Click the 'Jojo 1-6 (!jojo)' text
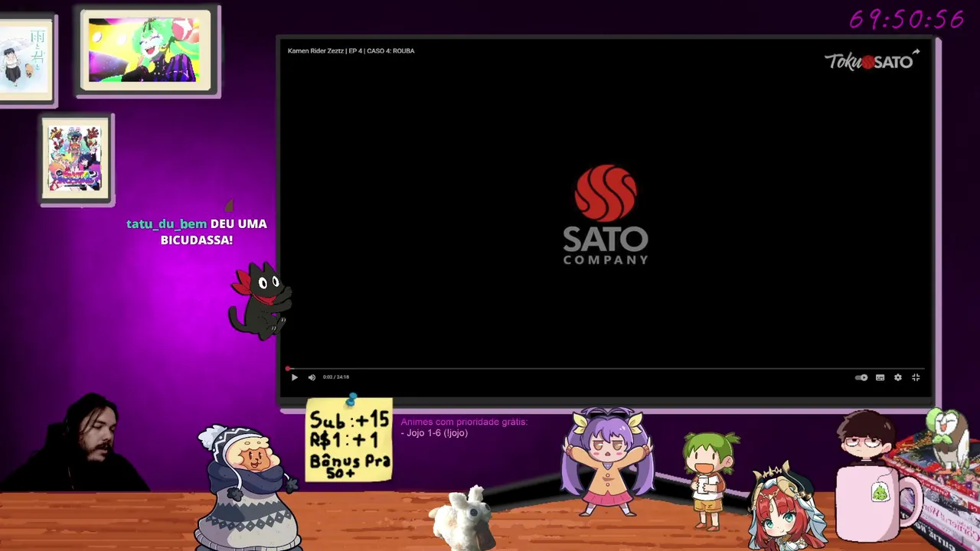The width and height of the screenshot is (980, 551). pyautogui.click(x=436, y=433)
